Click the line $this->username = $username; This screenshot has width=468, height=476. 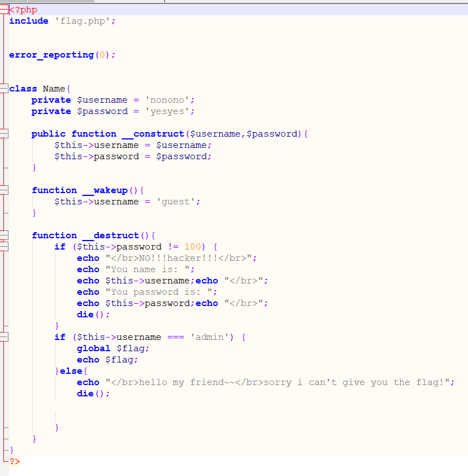[133, 145]
